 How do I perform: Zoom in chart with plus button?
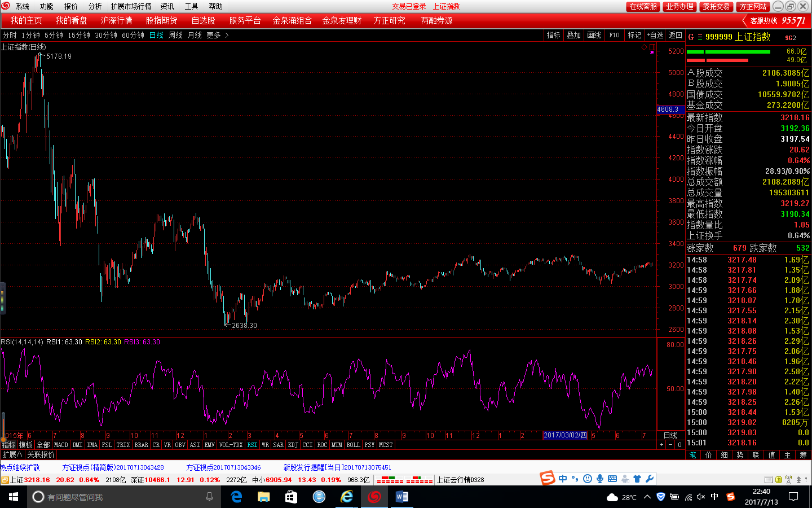coord(661,445)
